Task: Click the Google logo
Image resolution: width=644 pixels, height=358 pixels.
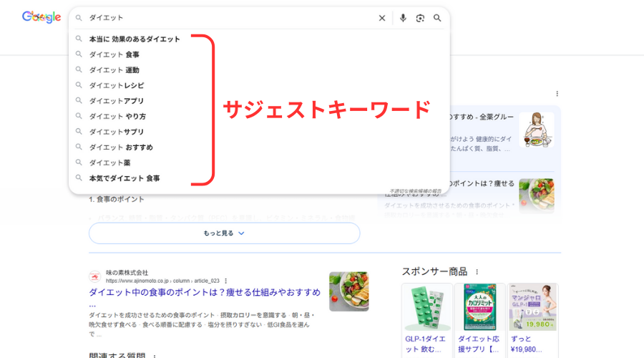Action: tap(42, 17)
